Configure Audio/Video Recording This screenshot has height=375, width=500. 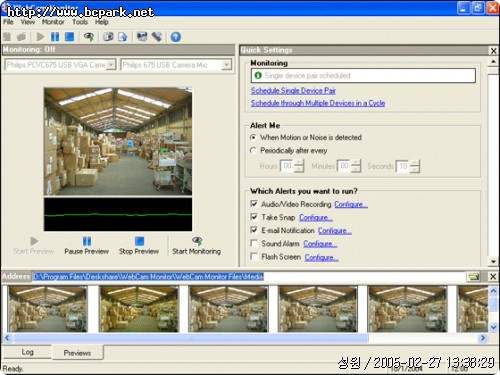click(x=351, y=204)
